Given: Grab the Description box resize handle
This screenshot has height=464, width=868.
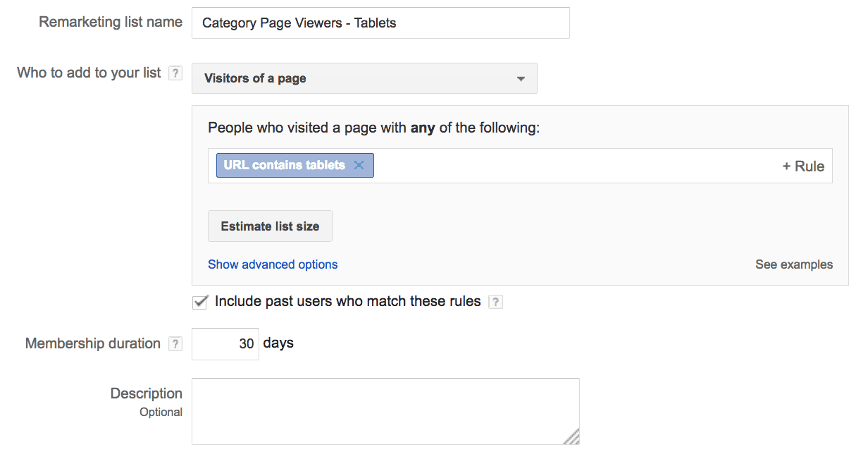Looking at the screenshot, I should pos(572,437).
